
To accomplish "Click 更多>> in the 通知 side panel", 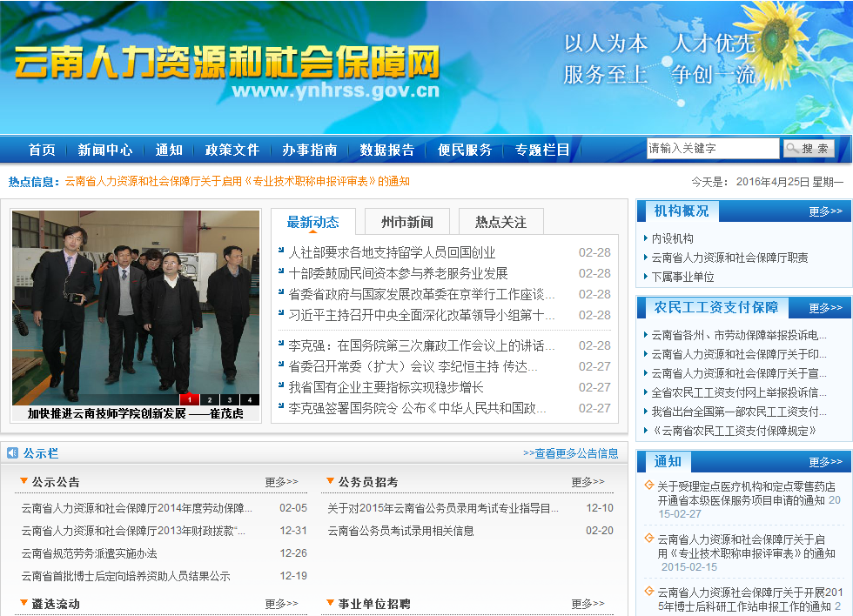I will coord(825,462).
